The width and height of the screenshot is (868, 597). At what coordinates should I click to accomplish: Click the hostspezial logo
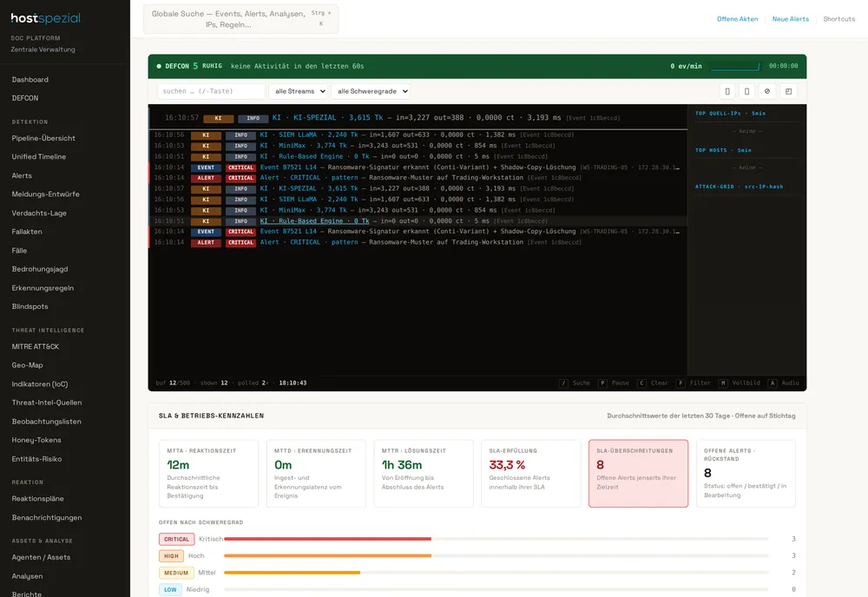coord(45,18)
